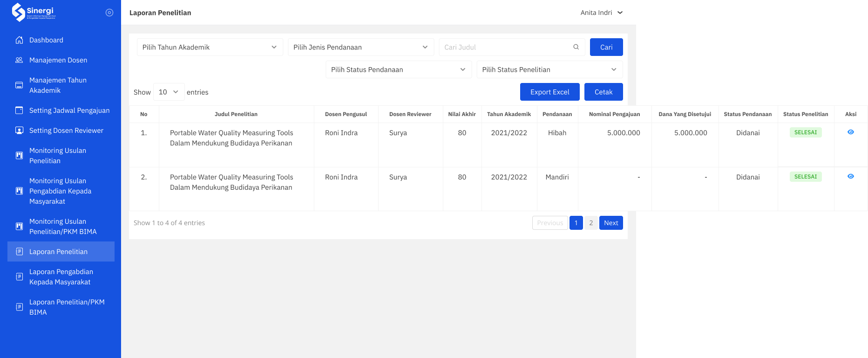This screenshot has width=868, height=358.
Task: Go to the Next page
Action: point(611,223)
